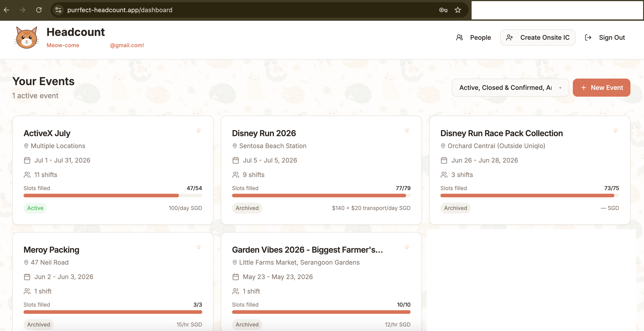Create a New Event
The image size is (644, 331).
(x=601, y=88)
